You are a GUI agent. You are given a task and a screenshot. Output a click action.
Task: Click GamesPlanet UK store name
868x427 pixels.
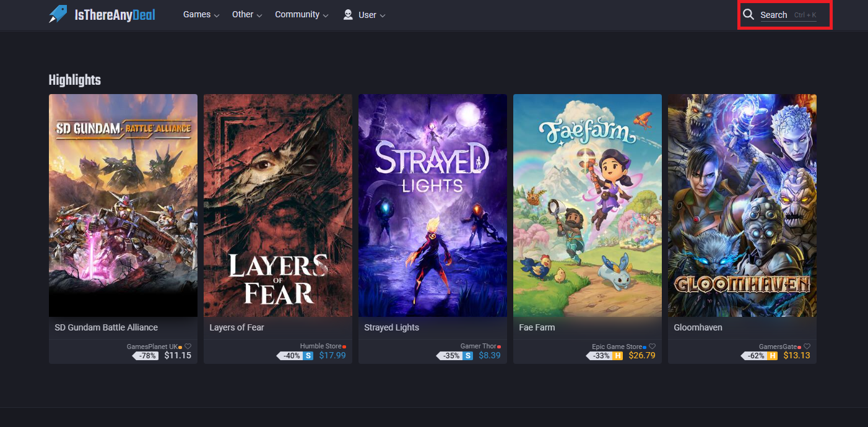click(x=152, y=347)
